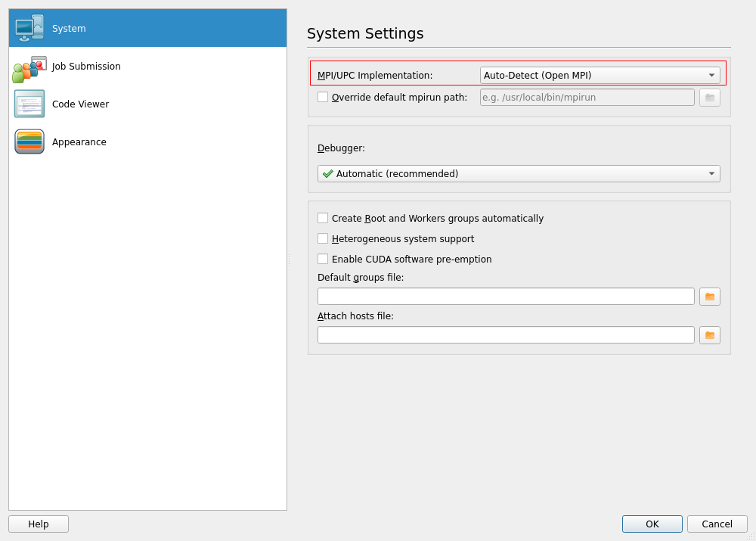The height and width of the screenshot is (541, 756).
Task: Open folder browser for Default groups file
Action: pyautogui.click(x=709, y=296)
